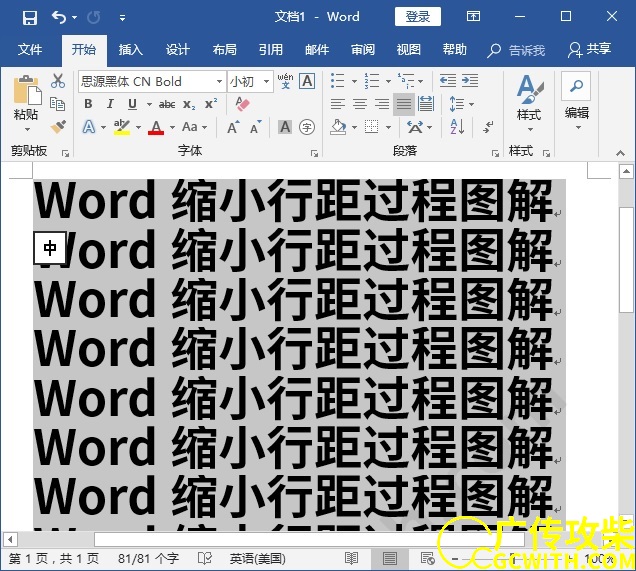Open the undo history dropdown arrow
This screenshot has height=571, width=636.
coord(74,17)
